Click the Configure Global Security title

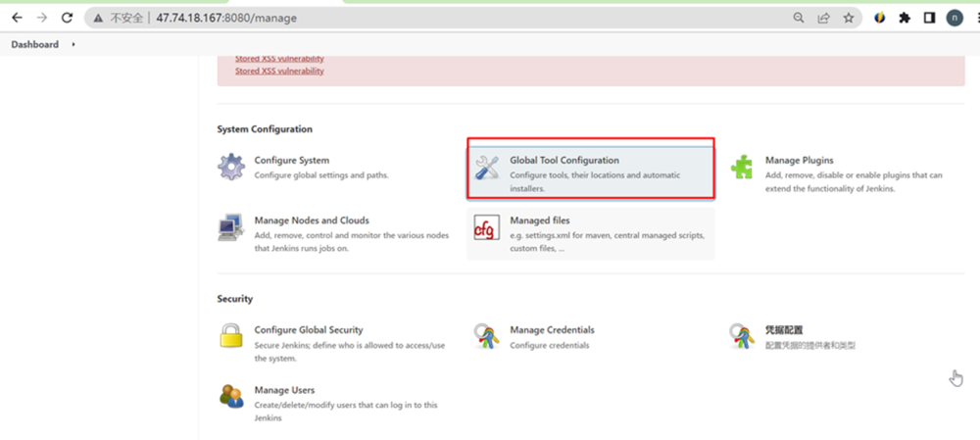point(309,330)
